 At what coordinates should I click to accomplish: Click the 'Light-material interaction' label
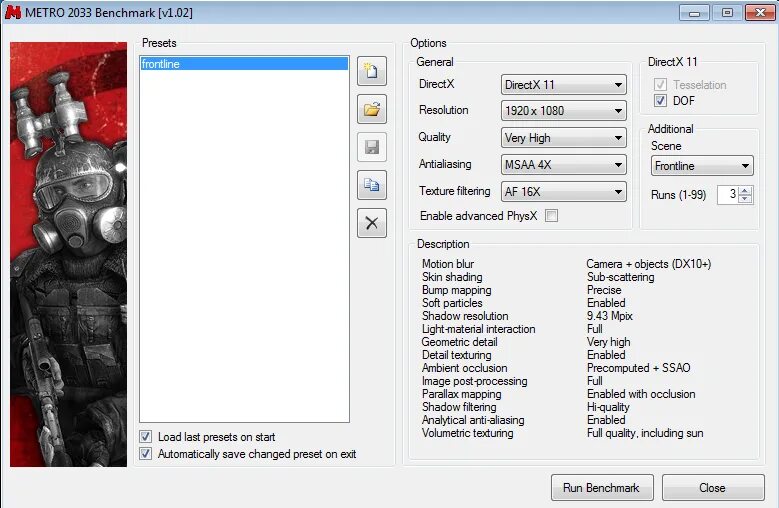[478, 329]
